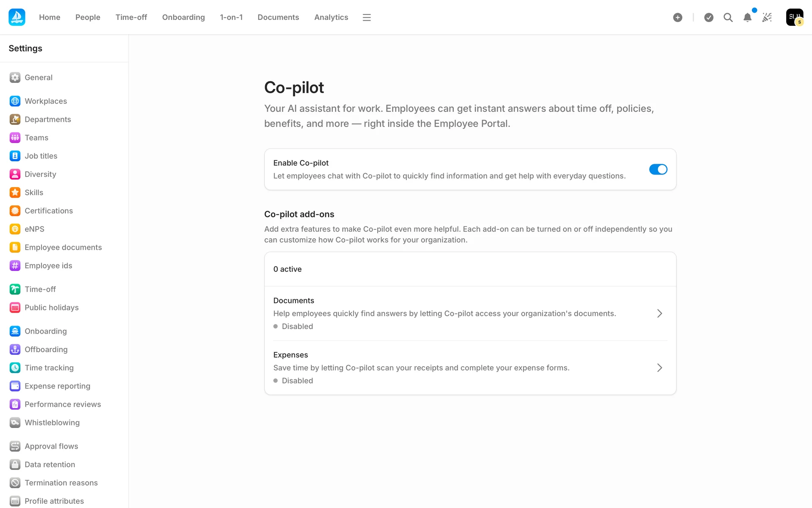812x508 pixels.
Task: Click the Time tracking clock icon
Action: tap(15, 368)
